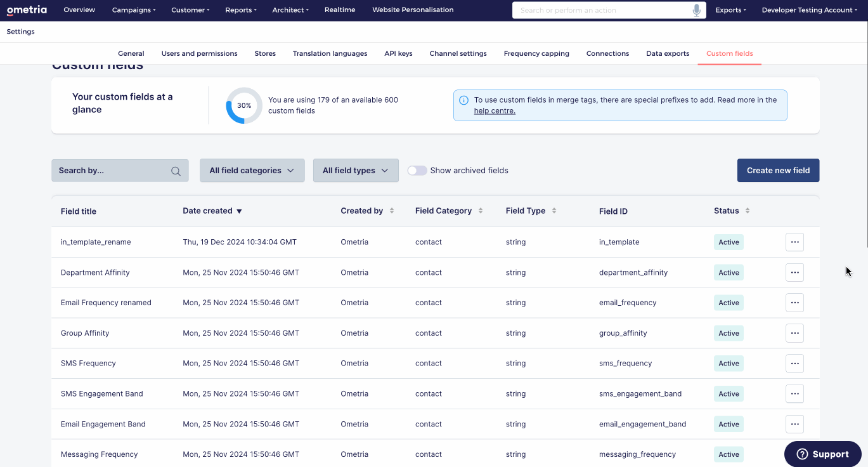This screenshot has height=467, width=868.
Task: Click Active status badge for SMS Frequency
Action: [729, 364]
